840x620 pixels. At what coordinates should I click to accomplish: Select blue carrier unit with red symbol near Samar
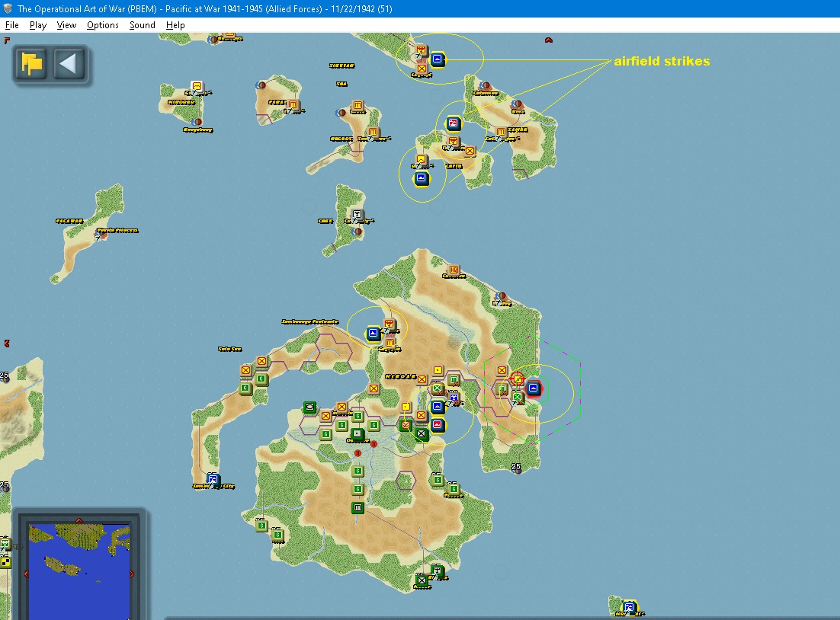(x=454, y=123)
